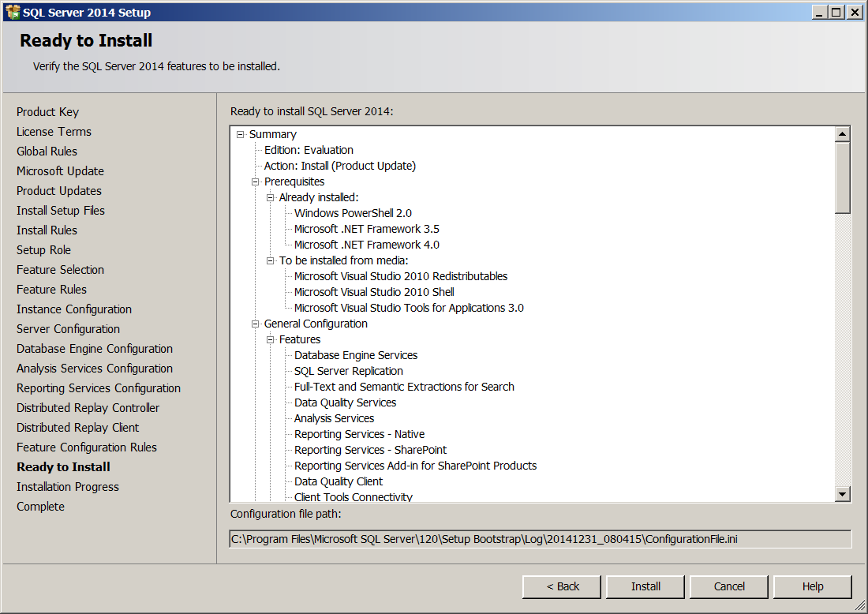The height and width of the screenshot is (614, 868).
Task: Select the Feature Selection step
Action: point(60,270)
